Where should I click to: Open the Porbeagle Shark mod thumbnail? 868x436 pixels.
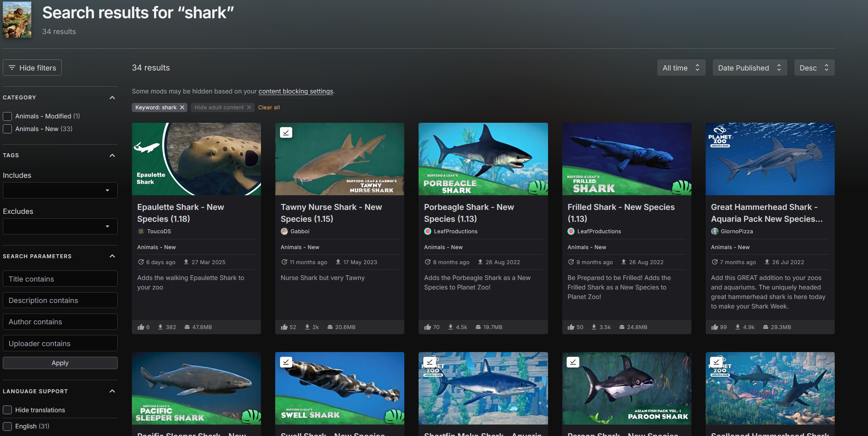pyautogui.click(x=483, y=159)
